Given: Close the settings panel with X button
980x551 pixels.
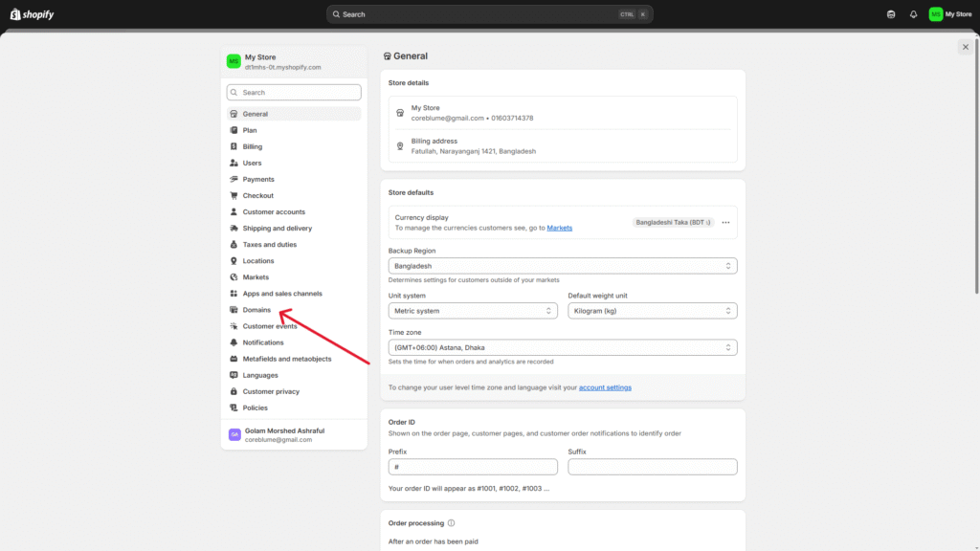Looking at the screenshot, I should tap(965, 47).
